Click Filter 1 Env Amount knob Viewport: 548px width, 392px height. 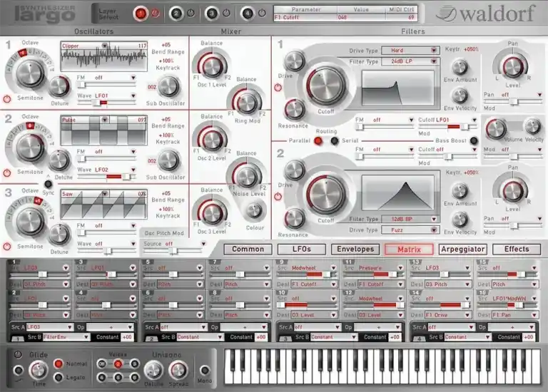[460, 67]
